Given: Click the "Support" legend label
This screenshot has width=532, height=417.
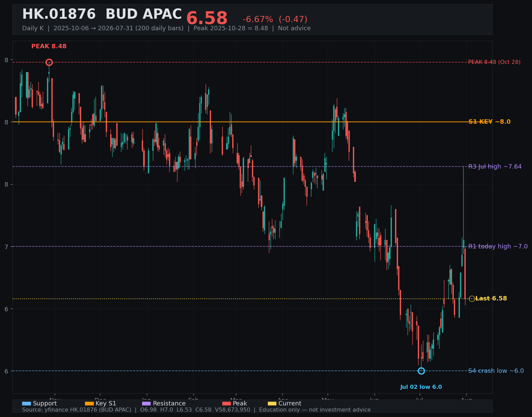Looking at the screenshot, I should click(x=45, y=403).
